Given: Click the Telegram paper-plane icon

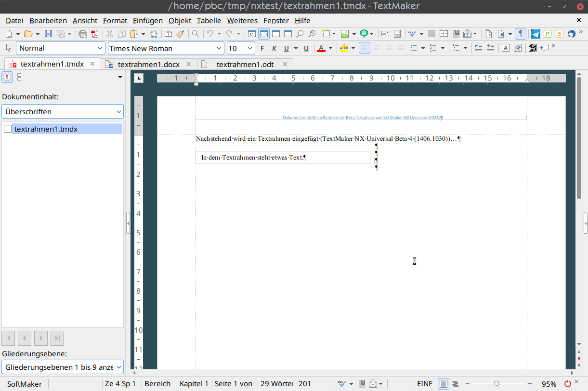Looking at the screenshot, I should tap(536, 34).
